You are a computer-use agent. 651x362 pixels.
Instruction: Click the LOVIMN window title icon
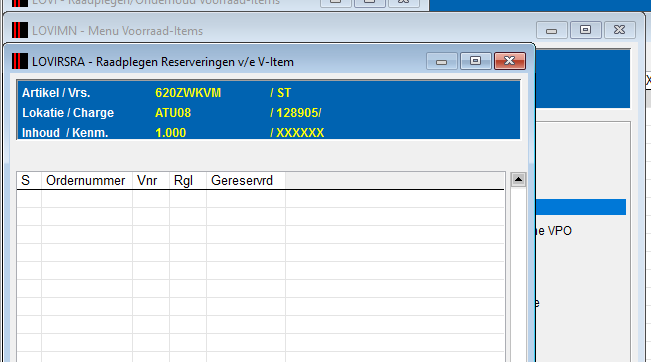click(20, 30)
